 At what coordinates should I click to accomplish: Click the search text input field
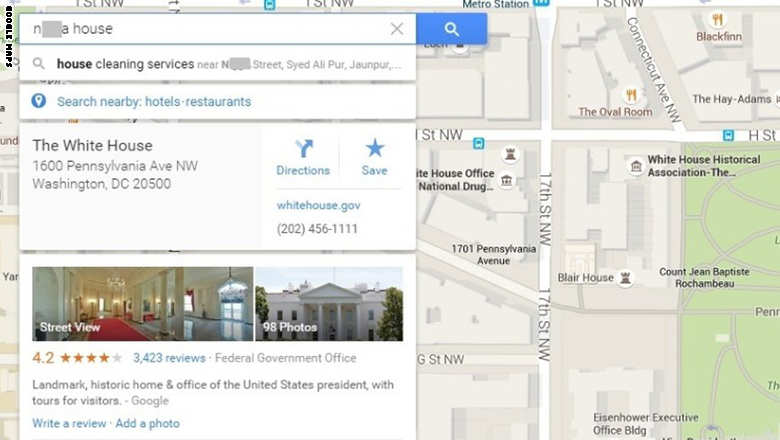[x=204, y=29]
